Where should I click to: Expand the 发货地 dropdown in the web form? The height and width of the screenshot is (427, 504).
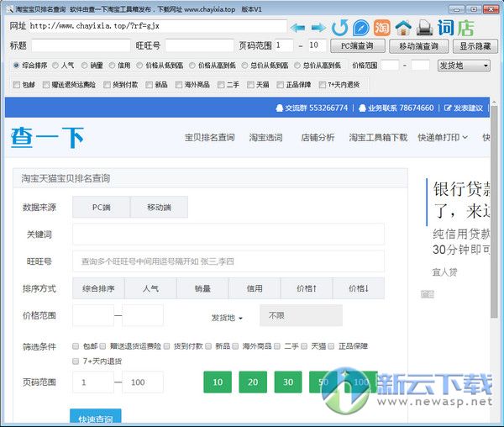[x=227, y=318]
